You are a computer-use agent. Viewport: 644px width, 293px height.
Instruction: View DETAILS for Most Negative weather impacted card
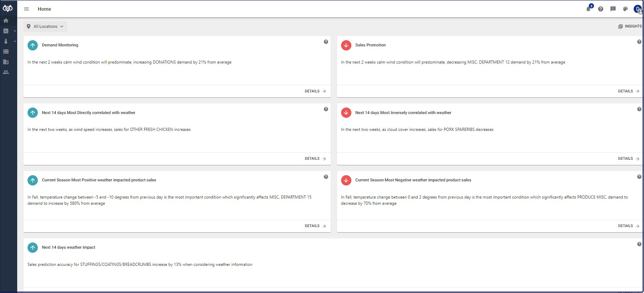click(x=629, y=226)
